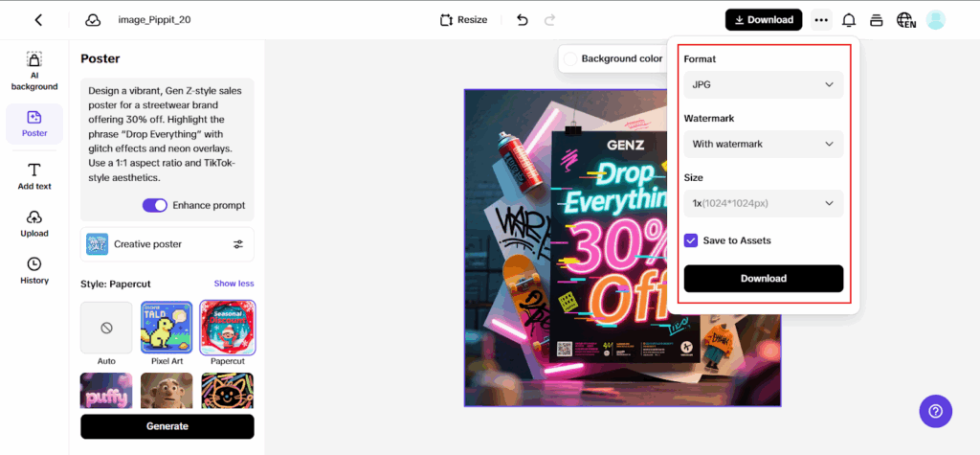This screenshot has width=980, height=455.
Task: Click the redo arrow icon
Action: (549, 19)
